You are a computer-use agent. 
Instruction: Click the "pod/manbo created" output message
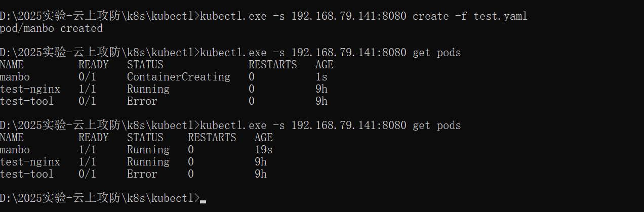point(51,28)
